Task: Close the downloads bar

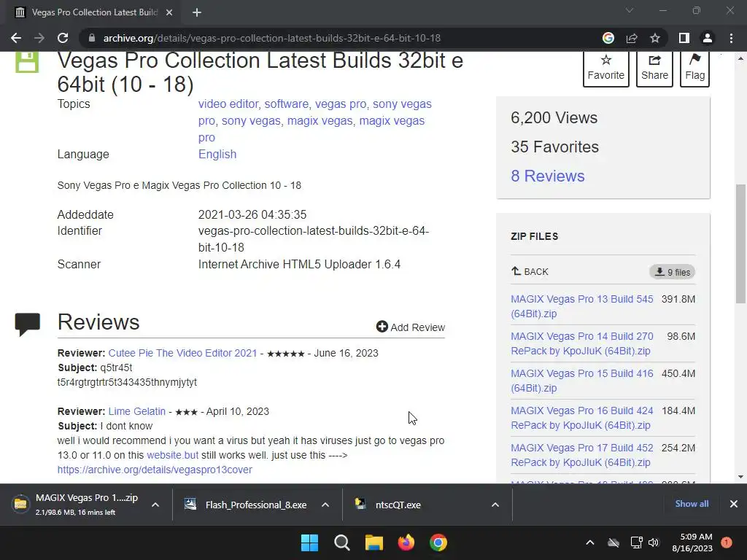Action: 734,504
